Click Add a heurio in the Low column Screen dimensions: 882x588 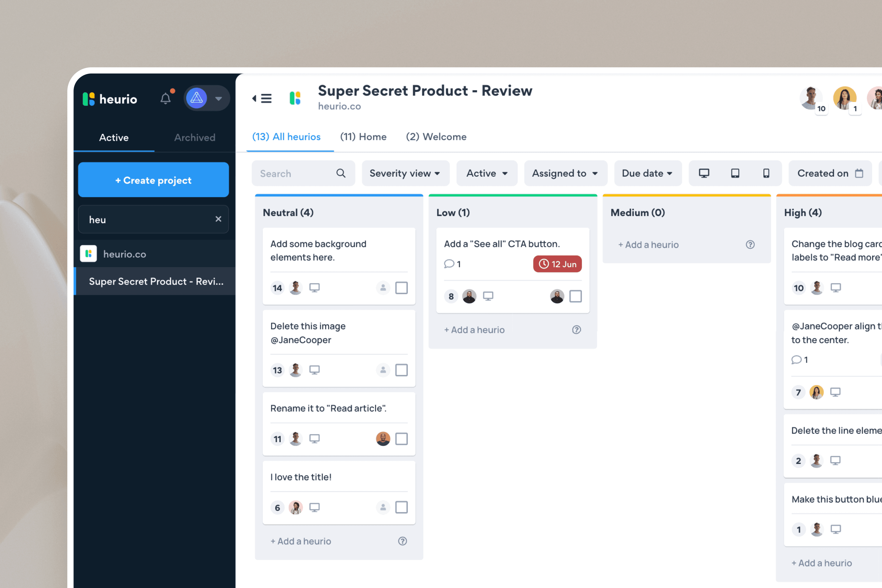point(474,330)
